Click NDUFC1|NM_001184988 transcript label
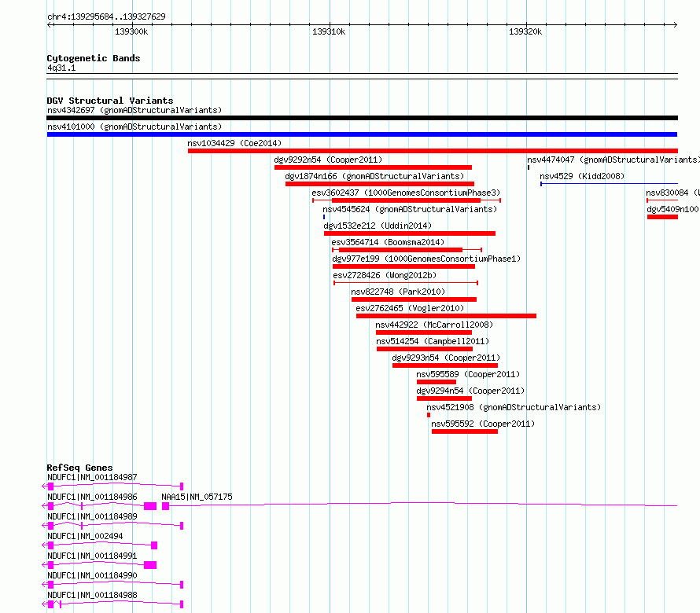 pos(92,595)
